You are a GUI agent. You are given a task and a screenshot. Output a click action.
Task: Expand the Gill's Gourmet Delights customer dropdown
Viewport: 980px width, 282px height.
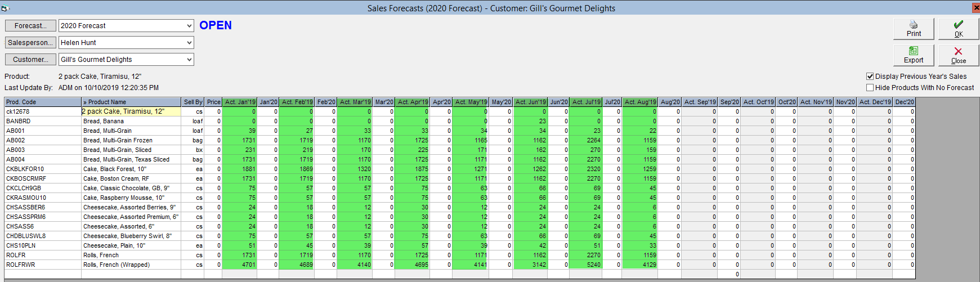tap(189, 60)
